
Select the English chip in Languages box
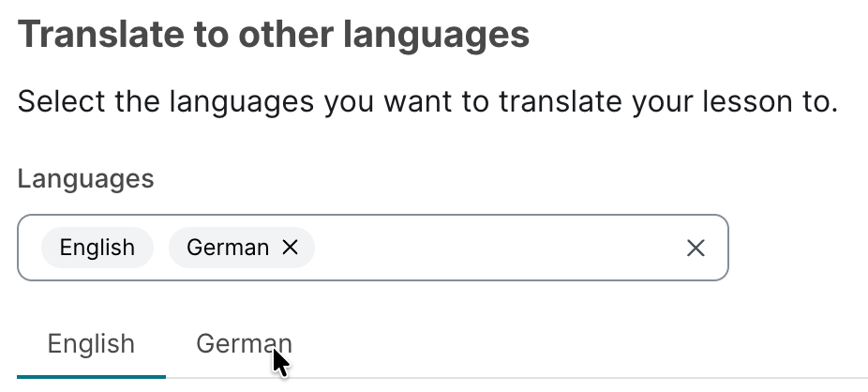[x=97, y=248]
